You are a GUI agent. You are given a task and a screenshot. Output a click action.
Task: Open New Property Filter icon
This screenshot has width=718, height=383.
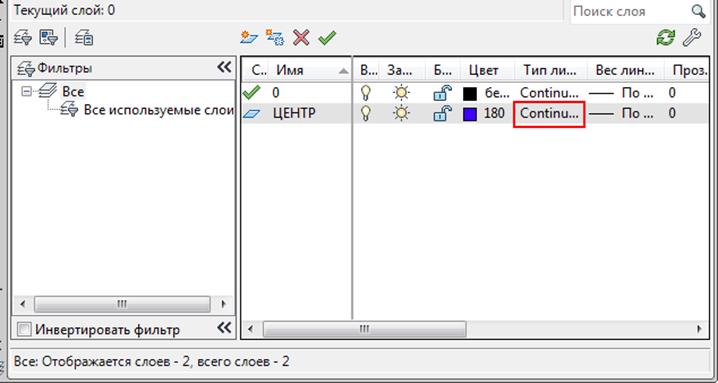[23, 38]
